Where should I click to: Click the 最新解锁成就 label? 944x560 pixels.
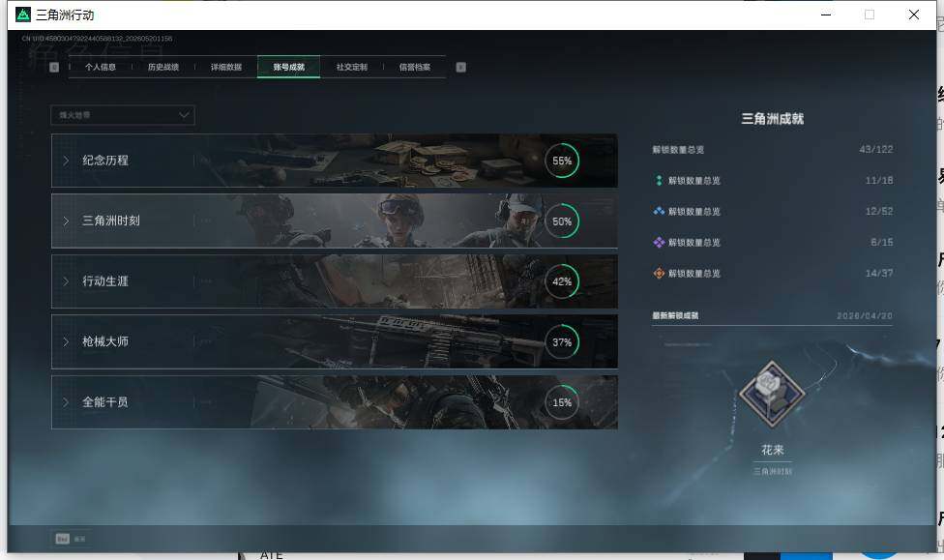[x=675, y=315]
